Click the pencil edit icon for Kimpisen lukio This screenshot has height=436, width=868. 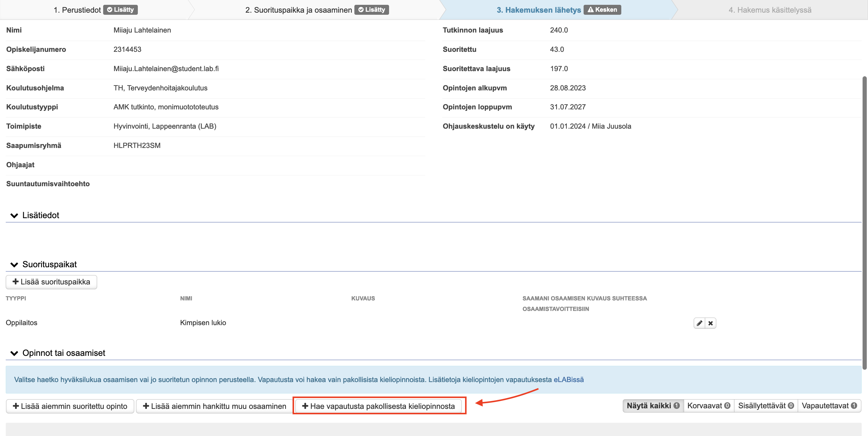point(699,323)
